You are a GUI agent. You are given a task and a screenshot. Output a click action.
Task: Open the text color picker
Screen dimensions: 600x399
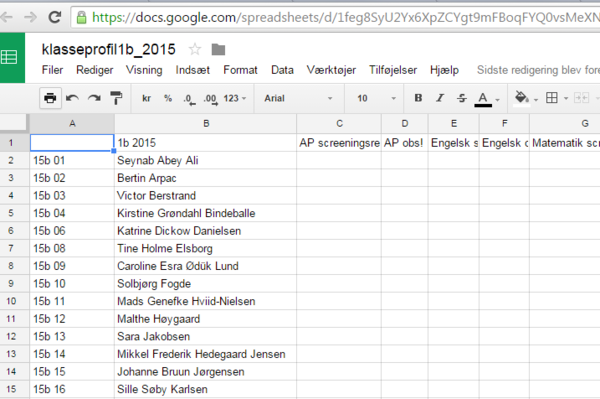click(x=483, y=99)
